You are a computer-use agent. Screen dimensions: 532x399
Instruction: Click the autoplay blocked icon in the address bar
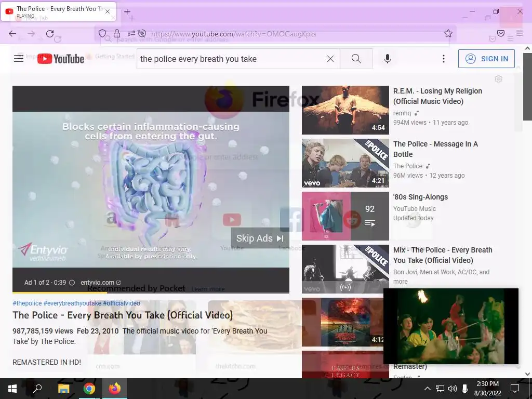click(x=142, y=33)
